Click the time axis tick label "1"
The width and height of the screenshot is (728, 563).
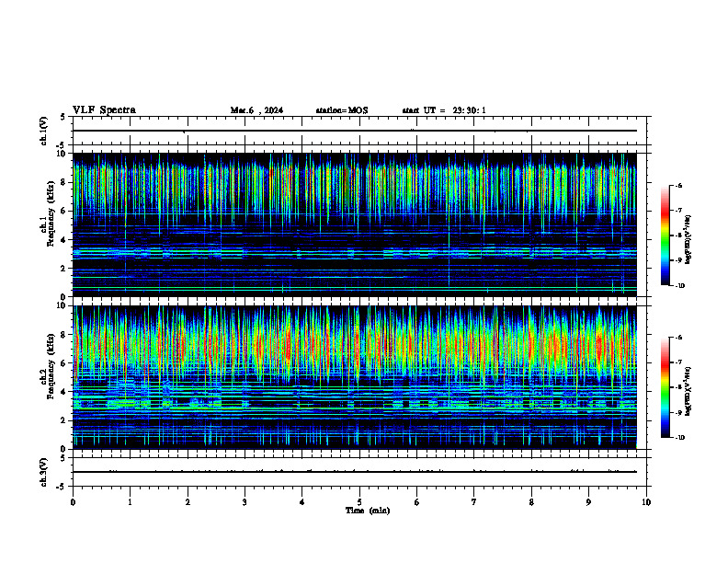coord(130,502)
